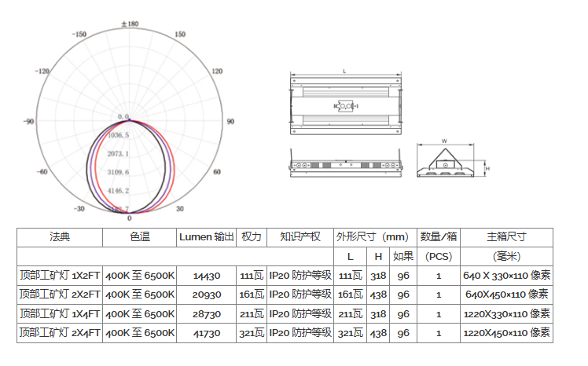Select the 640 X 330×110 carton size cell
Image resolution: width=588 pixels, height=366 pixels.
(x=506, y=276)
